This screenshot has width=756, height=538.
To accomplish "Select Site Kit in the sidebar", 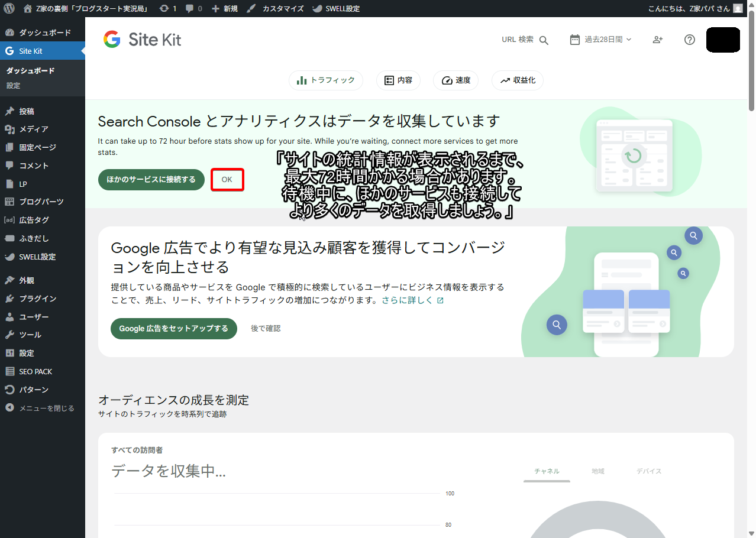I will (x=43, y=51).
